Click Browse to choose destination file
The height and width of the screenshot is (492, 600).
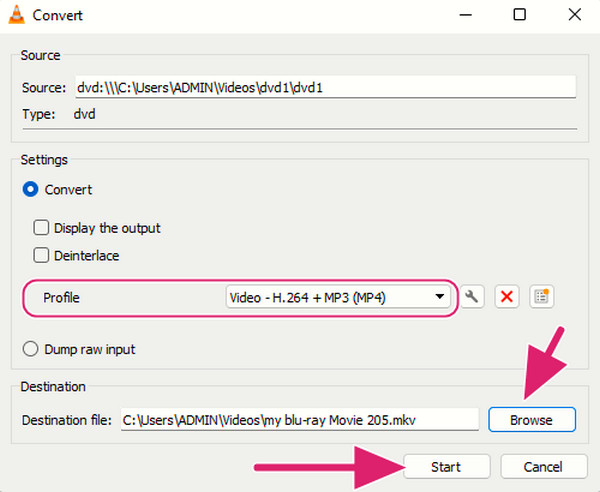[532, 420]
